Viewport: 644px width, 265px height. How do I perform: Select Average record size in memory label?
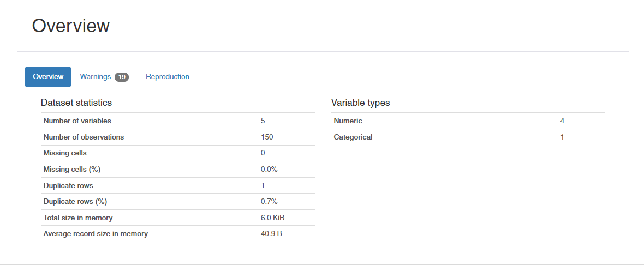coord(96,234)
